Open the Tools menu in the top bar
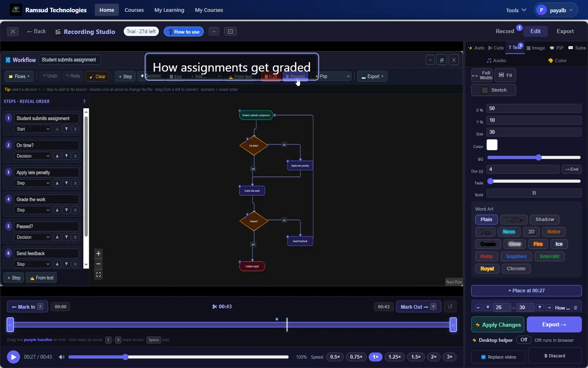 pos(516,10)
